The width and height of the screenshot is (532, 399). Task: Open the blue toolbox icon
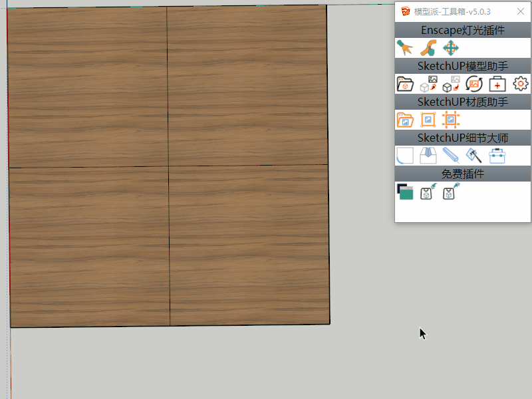point(497,156)
